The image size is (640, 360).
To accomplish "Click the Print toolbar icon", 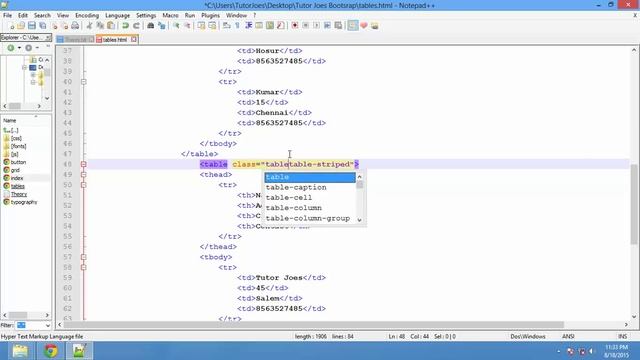I will 75,26.
